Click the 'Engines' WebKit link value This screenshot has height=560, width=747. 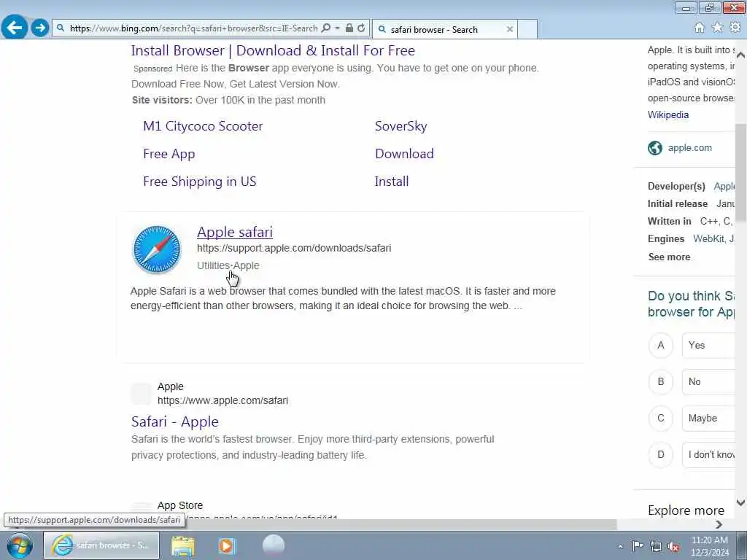coord(713,239)
